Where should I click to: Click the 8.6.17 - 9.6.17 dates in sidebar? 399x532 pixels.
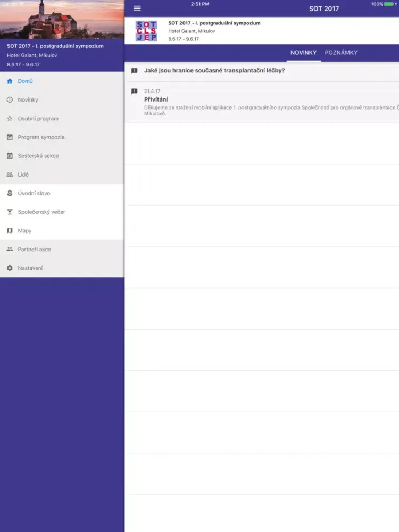(x=23, y=64)
